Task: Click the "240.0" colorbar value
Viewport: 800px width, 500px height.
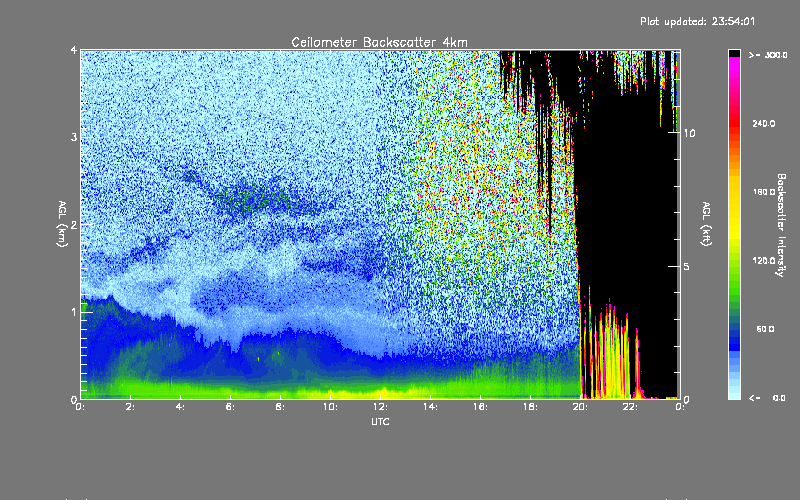Action: pyautogui.click(x=764, y=124)
